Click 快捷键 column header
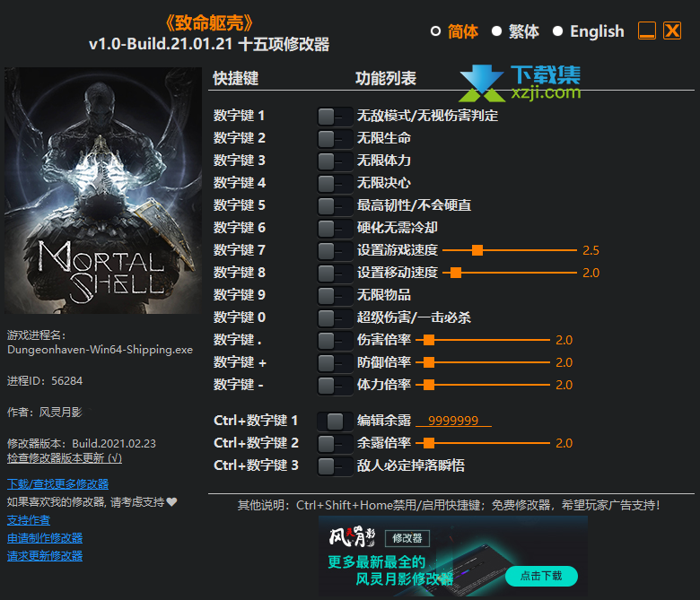This screenshot has width=700, height=600. pyautogui.click(x=236, y=79)
